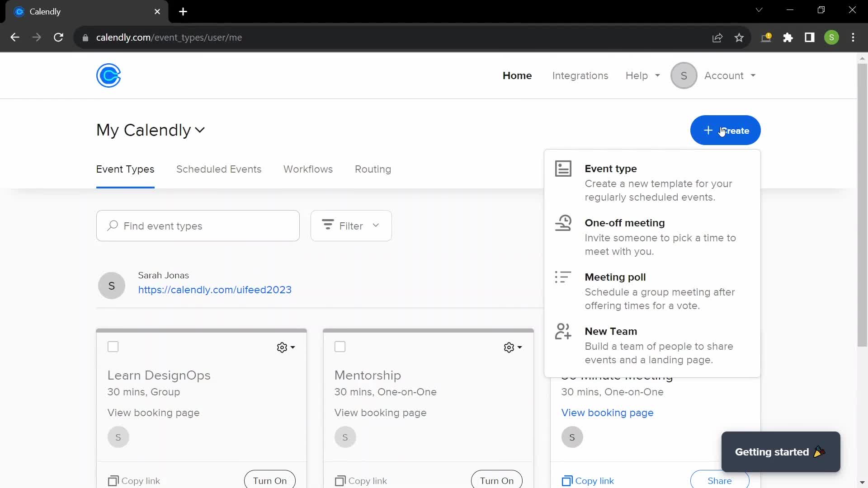Click the page vertical scrollbar thumb
Viewport: 868px width, 488px height.
(862, 206)
